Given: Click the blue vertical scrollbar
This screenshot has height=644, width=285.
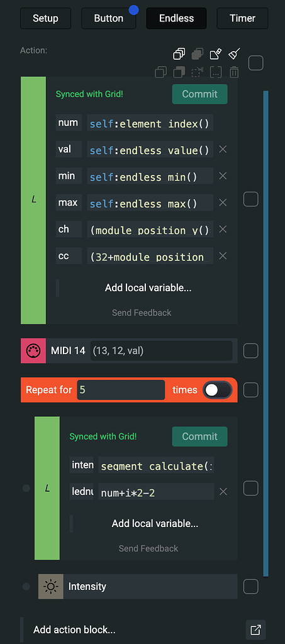Looking at the screenshot, I should click(x=265, y=333).
